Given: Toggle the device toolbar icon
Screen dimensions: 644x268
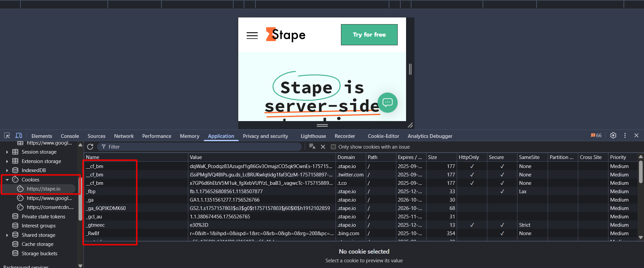Looking at the screenshot, I should pos(19,136).
